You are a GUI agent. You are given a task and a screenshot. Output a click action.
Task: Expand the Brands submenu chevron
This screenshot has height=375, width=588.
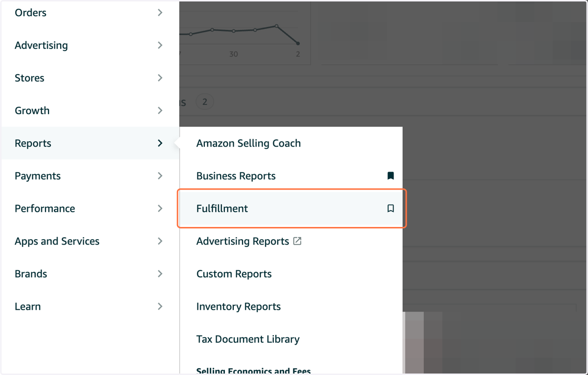160,274
